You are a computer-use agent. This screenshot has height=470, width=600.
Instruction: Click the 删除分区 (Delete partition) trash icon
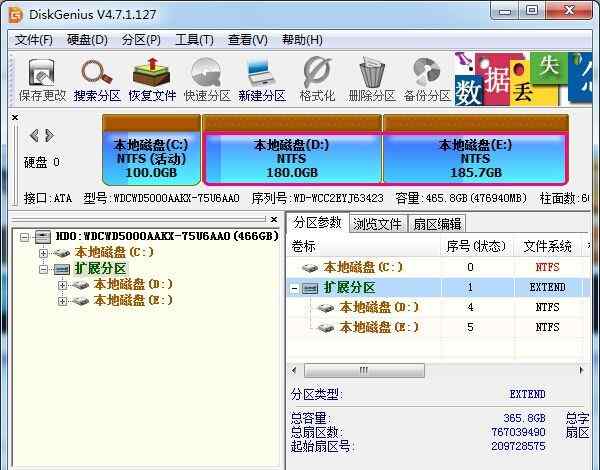[372, 78]
